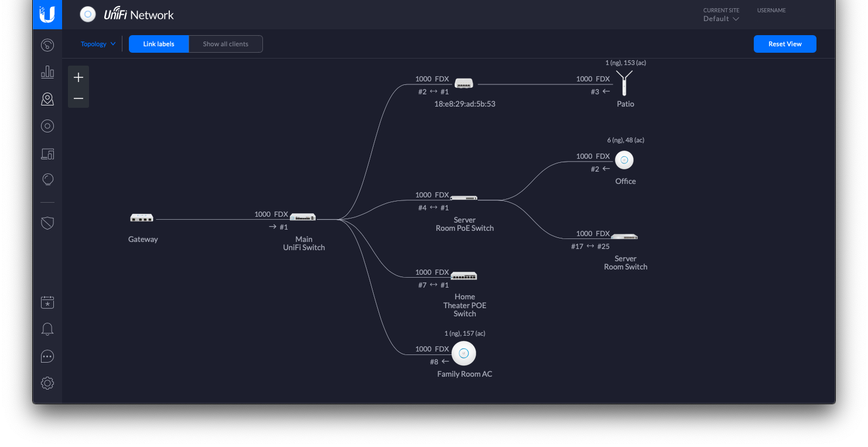Open the Username account menu
The image size is (868, 447).
tap(771, 11)
